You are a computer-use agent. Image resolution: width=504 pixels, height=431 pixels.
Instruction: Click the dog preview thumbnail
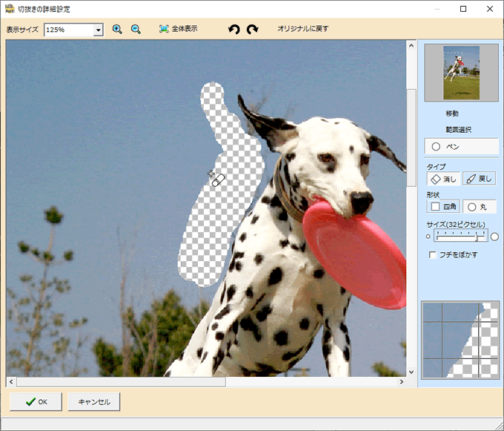(460, 73)
